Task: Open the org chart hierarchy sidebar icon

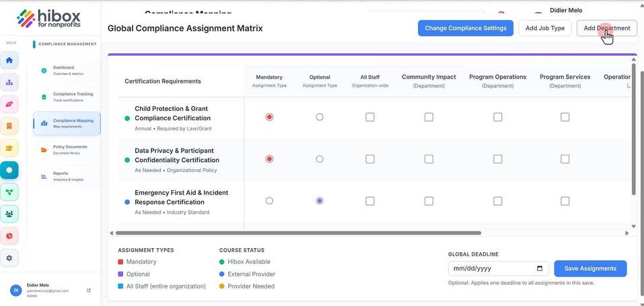Action: pos(9,82)
